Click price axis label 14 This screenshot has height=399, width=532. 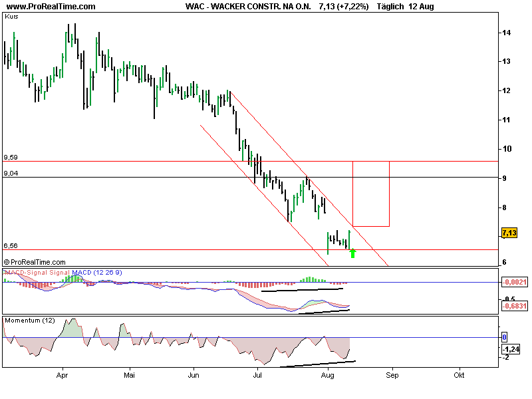507,33
